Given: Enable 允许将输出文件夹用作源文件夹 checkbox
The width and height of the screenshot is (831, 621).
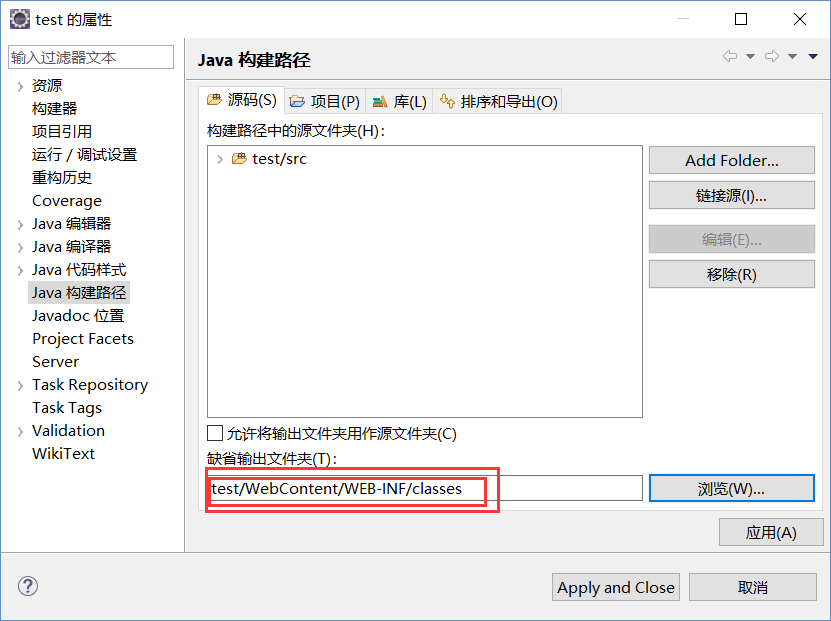Looking at the screenshot, I should [x=215, y=433].
